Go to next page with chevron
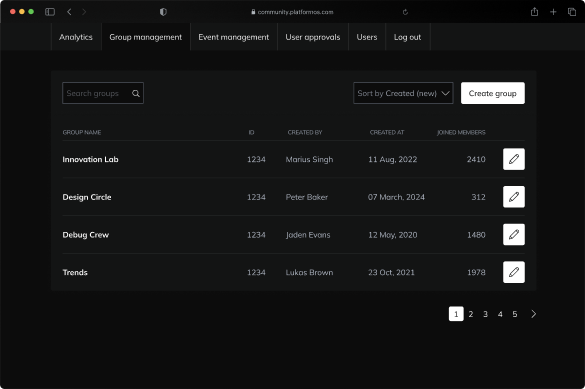Screen dimensions: 585x389 [534, 314]
